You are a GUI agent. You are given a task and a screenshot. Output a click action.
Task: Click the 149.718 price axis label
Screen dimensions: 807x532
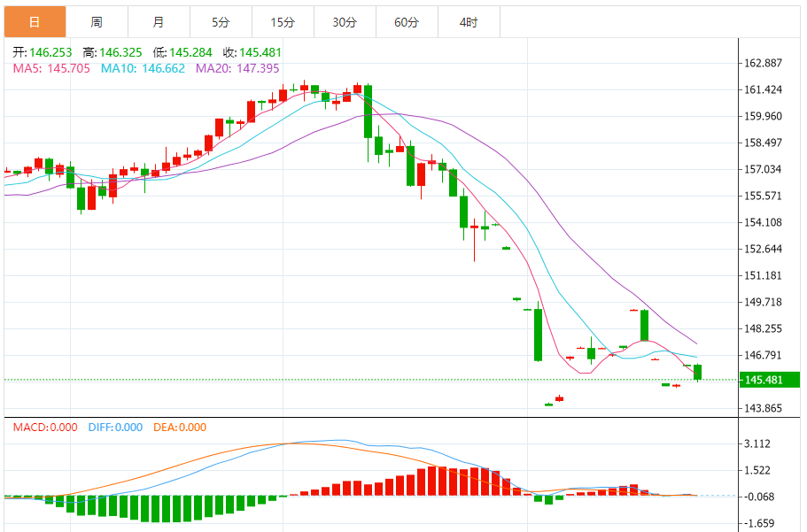tap(764, 302)
